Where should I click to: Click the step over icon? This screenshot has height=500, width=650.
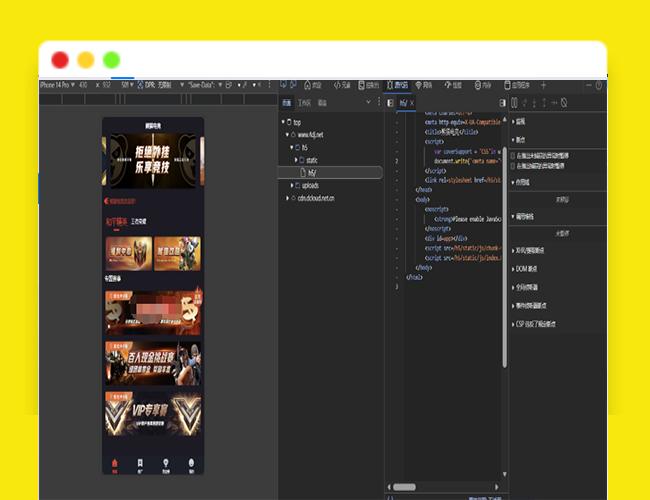[x=524, y=103]
